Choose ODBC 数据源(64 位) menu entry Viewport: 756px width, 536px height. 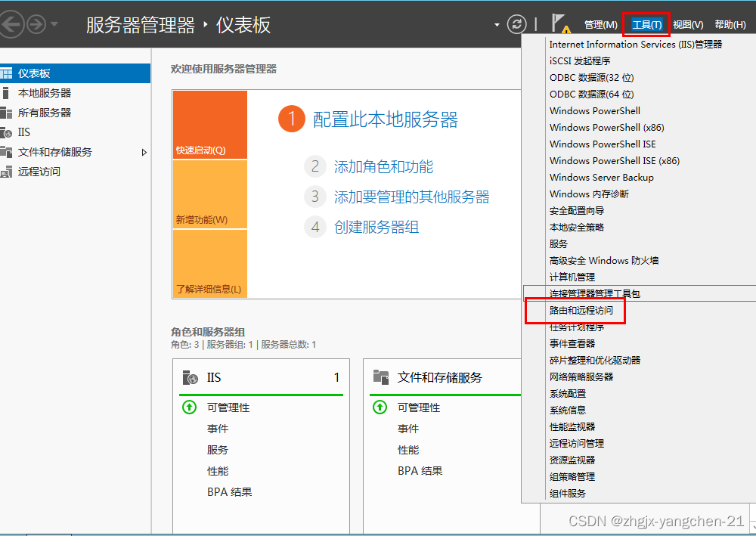592,94
